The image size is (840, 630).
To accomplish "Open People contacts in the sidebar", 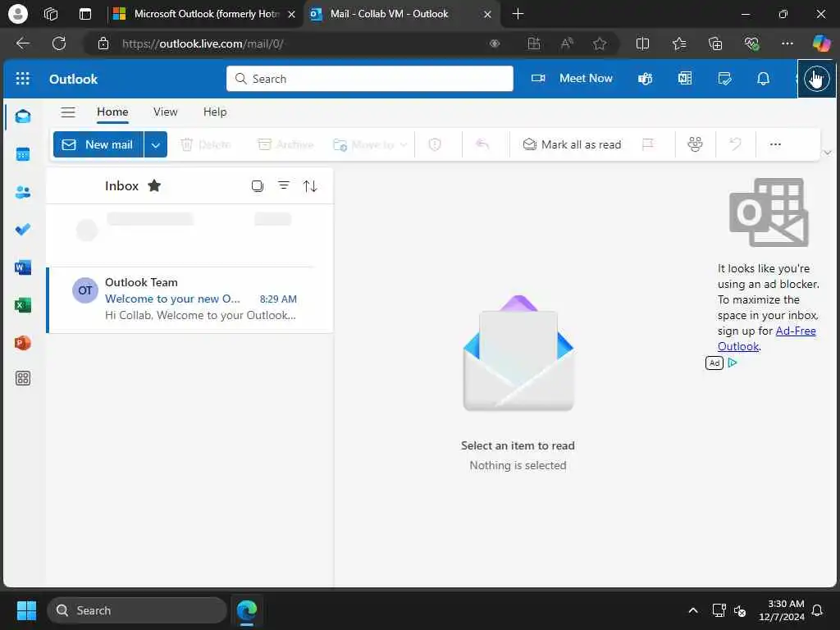I will (23, 192).
